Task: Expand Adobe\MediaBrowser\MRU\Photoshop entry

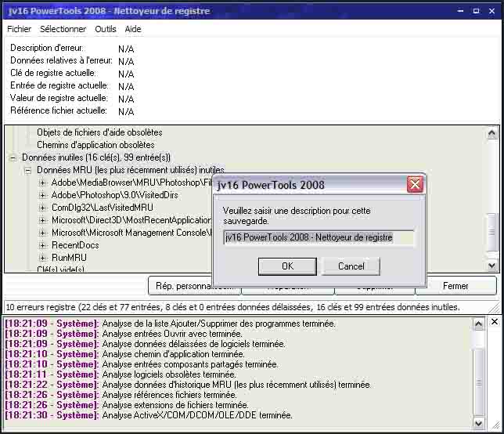Action: (42, 183)
